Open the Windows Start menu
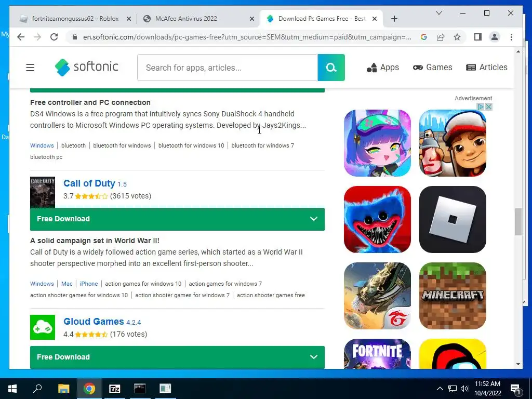The image size is (532, 399). pos(12,389)
